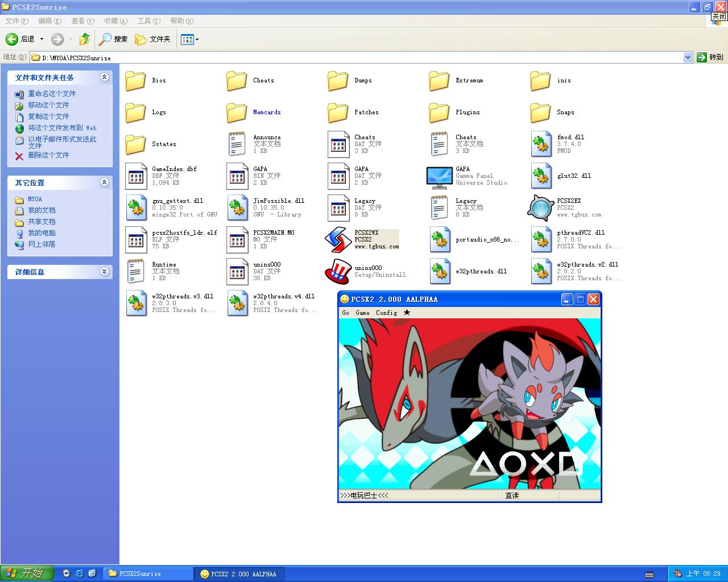The height and width of the screenshot is (582, 728).
Task: Select the PCSX2MAIN.MO file icon
Action: pyautogui.click(x=237, y=240)
